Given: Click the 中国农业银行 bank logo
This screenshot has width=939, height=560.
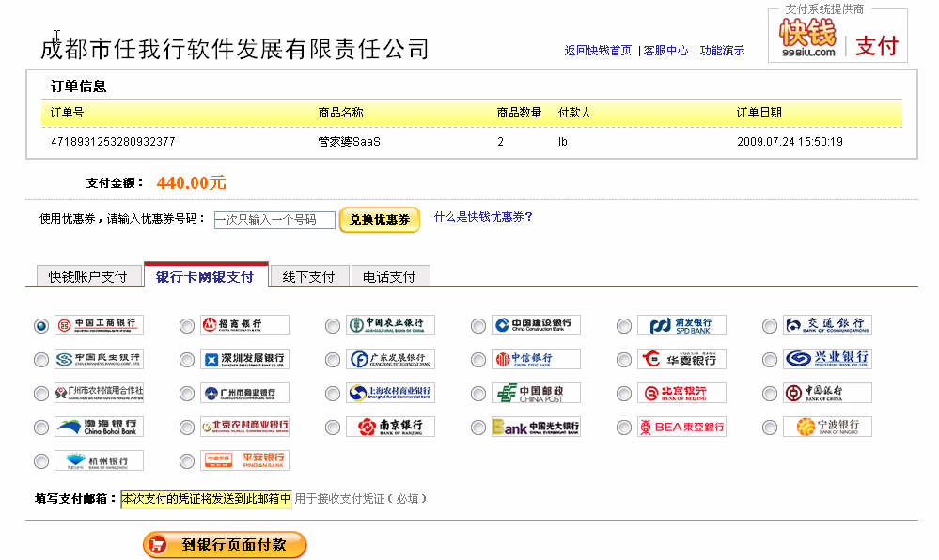Looking at the screenshot, I should pos(390,324).
